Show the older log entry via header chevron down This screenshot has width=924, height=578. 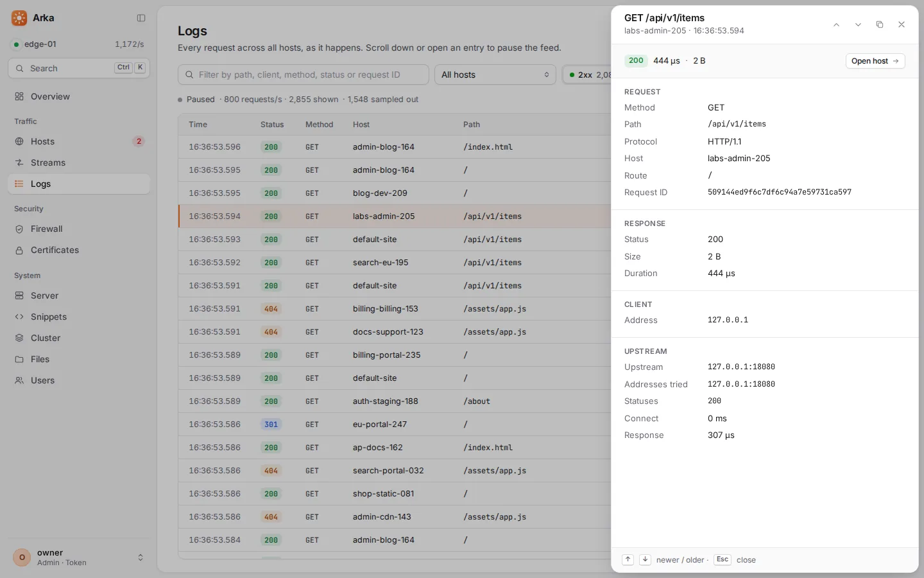(858, 24)
